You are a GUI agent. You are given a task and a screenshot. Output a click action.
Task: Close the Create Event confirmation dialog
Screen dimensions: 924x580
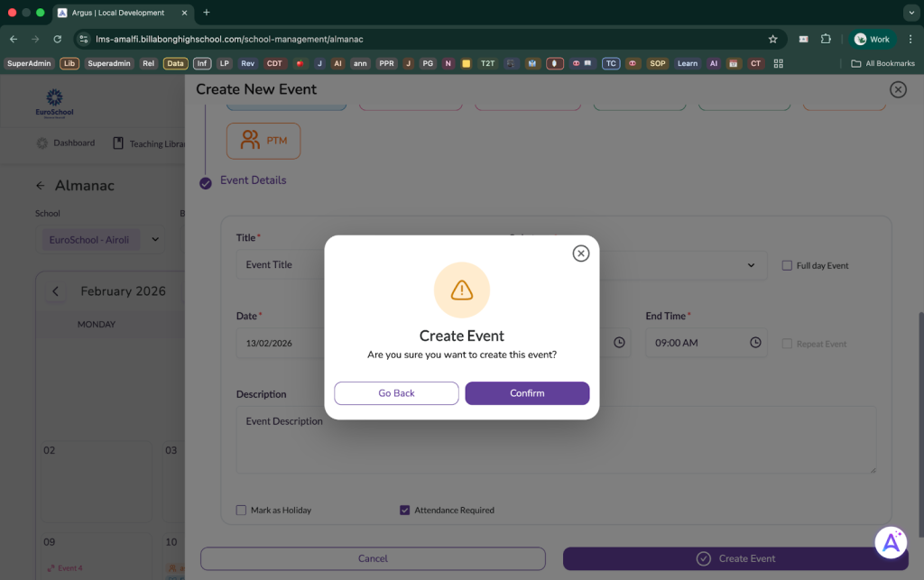pos(581,253)
